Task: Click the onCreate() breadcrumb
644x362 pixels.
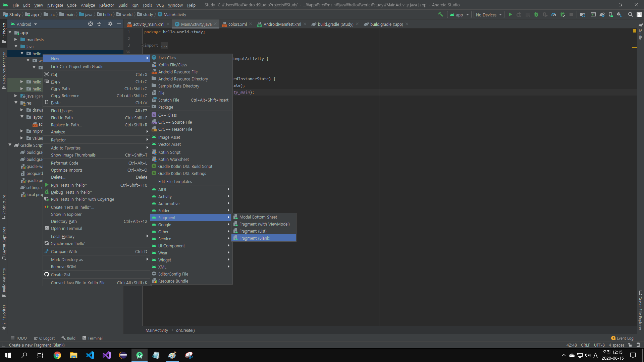Action: click(x=185, y=330)
